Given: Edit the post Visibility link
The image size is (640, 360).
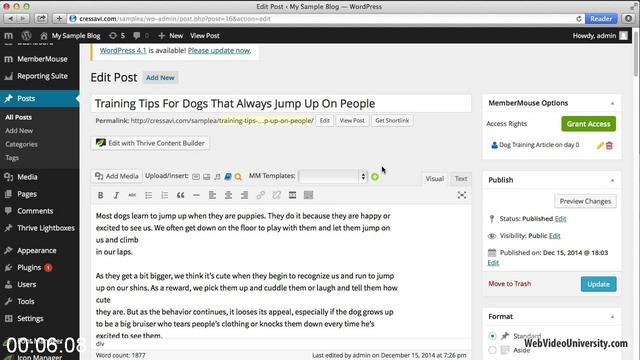Looking at the screenshot, I should coord(554,236).
